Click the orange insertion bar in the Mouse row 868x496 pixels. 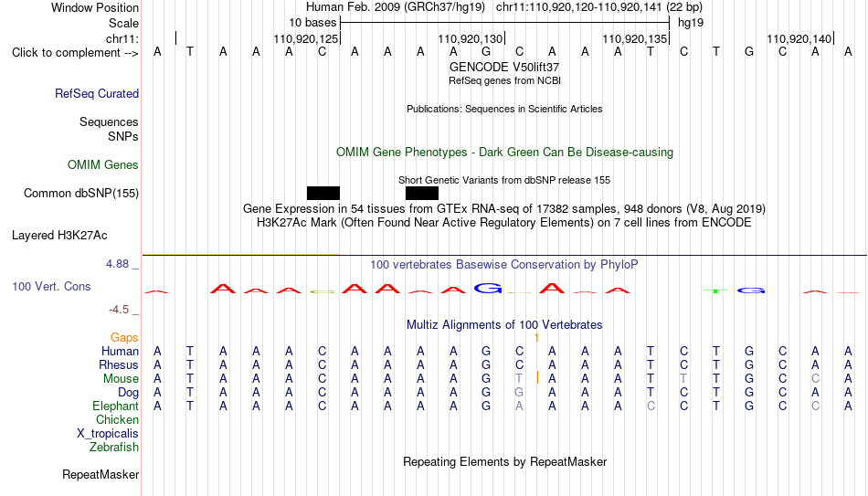(537, 377)
